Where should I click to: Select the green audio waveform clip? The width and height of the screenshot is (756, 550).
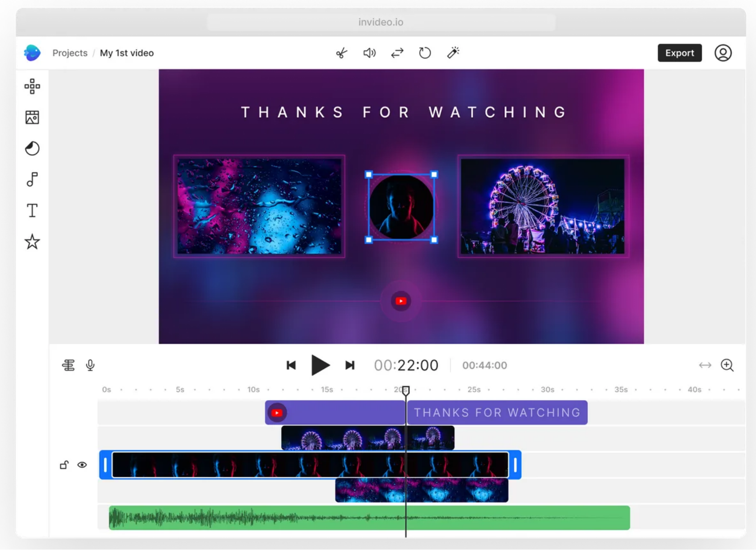pyautogui.click(x=369, y=518)
